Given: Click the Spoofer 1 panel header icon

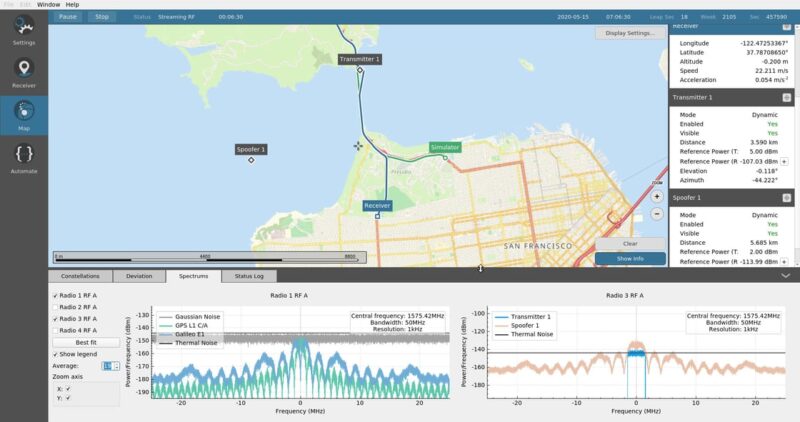Looking at the screenshot, I should point(786,198).
